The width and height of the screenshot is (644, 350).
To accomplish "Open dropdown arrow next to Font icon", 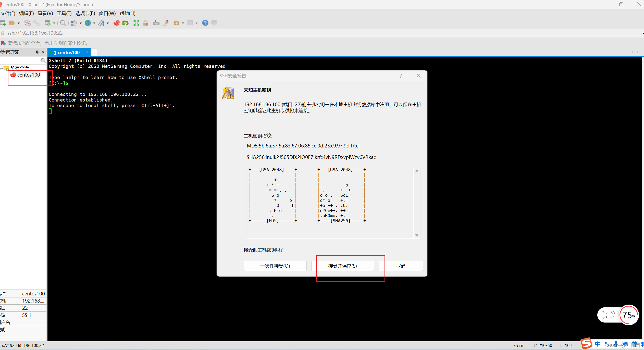I will 108,23.
